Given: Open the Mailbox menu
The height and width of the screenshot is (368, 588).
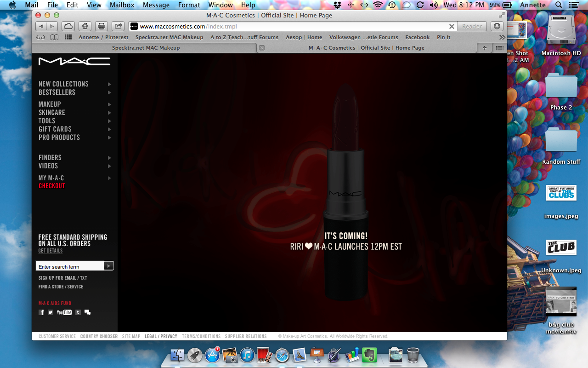Looking at the screenshot, I should [122, 5].
